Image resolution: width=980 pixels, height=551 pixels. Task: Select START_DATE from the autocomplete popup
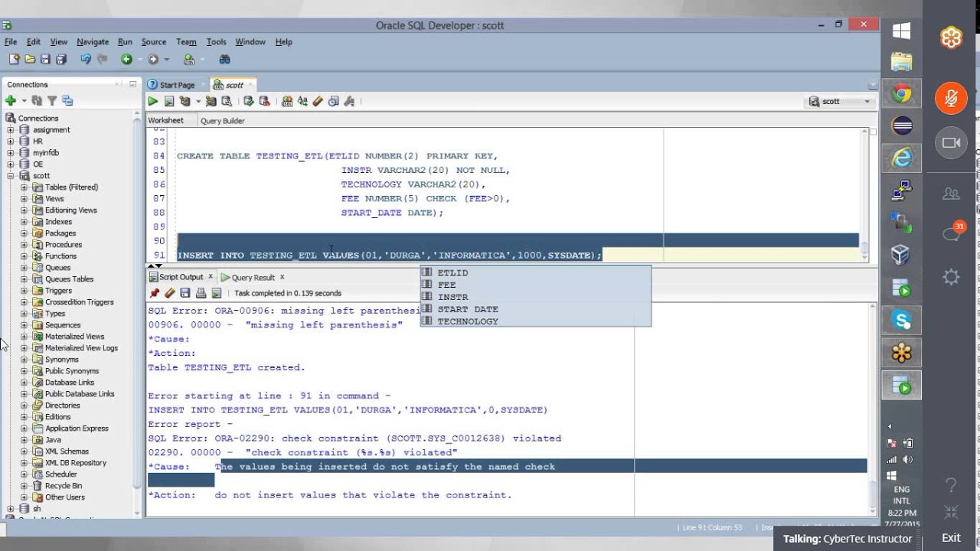click(x=535, y=309)
